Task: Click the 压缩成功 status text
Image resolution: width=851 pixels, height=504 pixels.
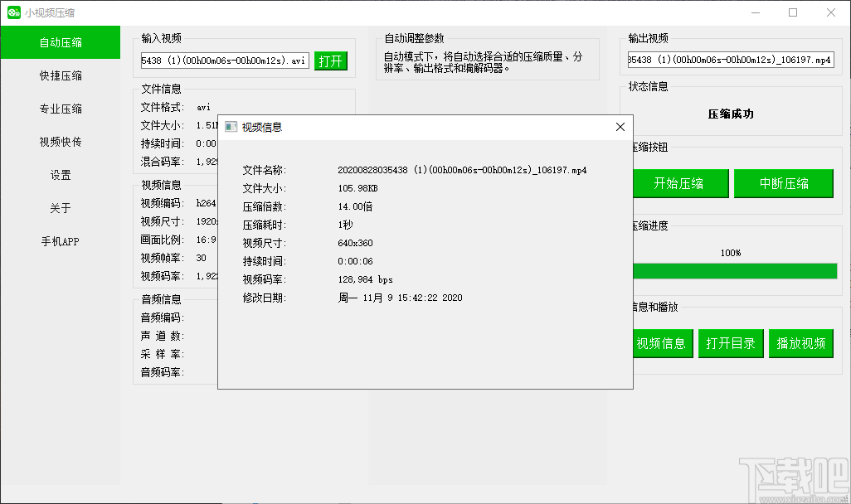Action: 731,114
